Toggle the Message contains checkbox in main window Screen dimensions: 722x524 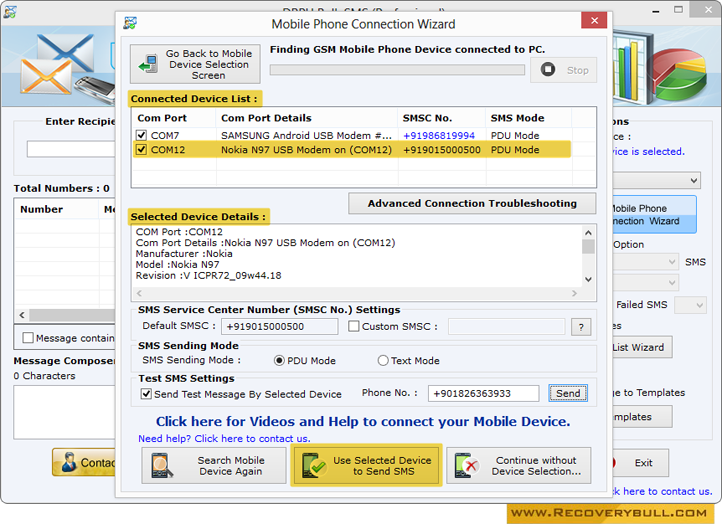coord(28,338)
